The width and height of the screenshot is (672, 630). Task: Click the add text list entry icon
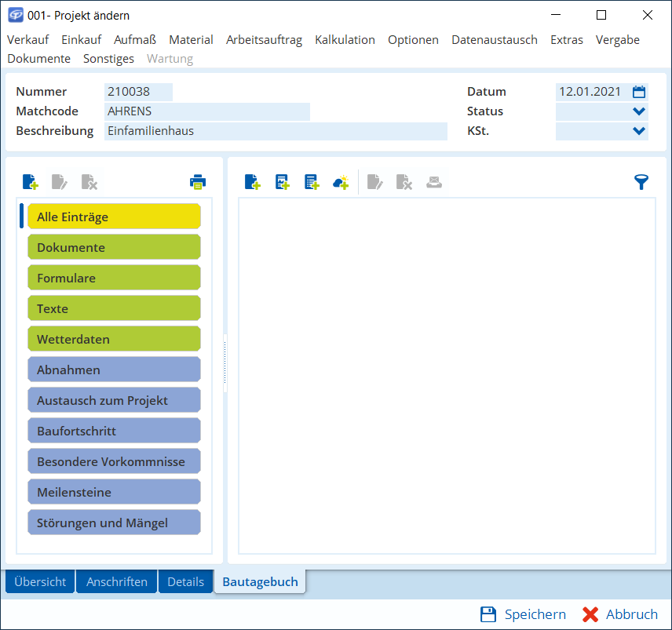[x=312, y=182]
